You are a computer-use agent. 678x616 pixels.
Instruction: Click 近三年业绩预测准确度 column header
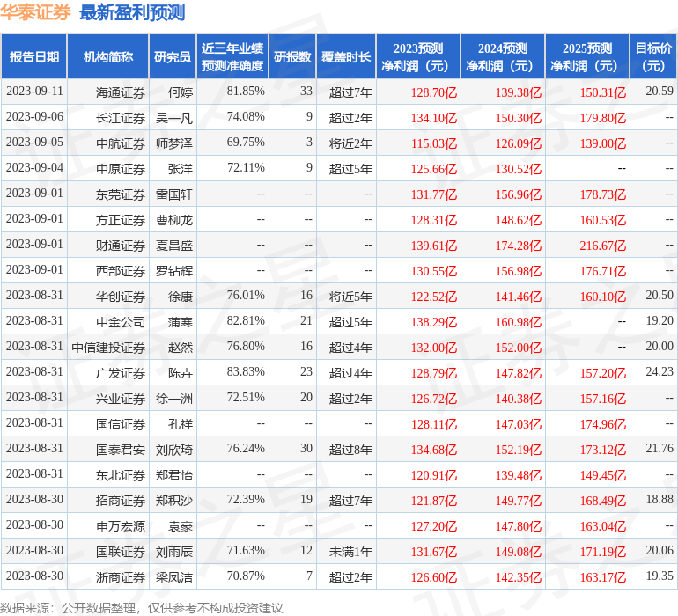point(232,56)
